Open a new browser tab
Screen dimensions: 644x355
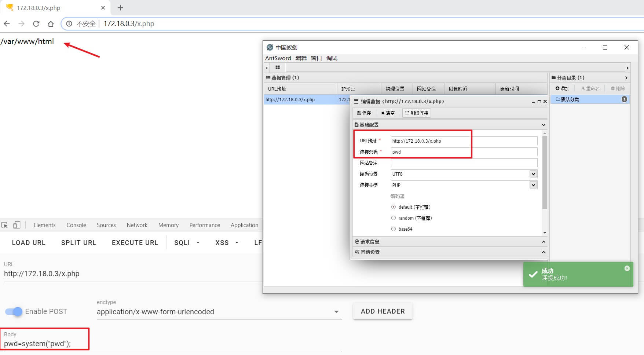(x=120, y=8)
